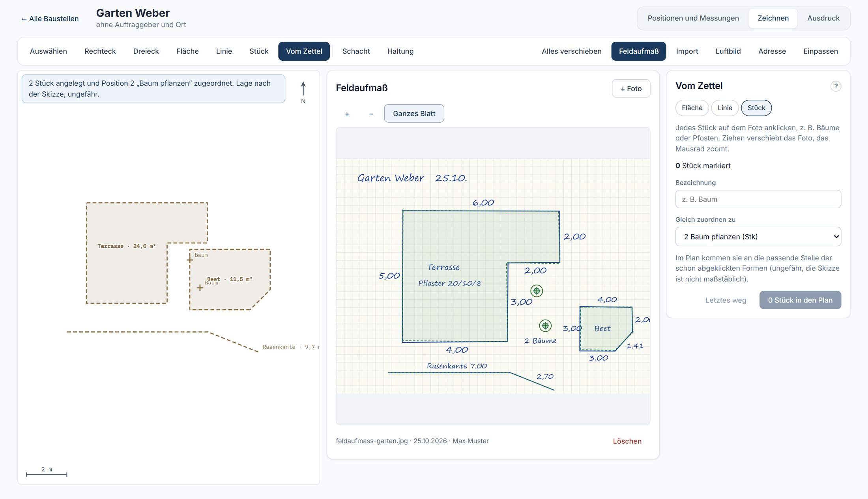Open 'Gleich zuordnen zu' dropdown
The height and width of the screenshot is (499, 868).
coord(758,237)
